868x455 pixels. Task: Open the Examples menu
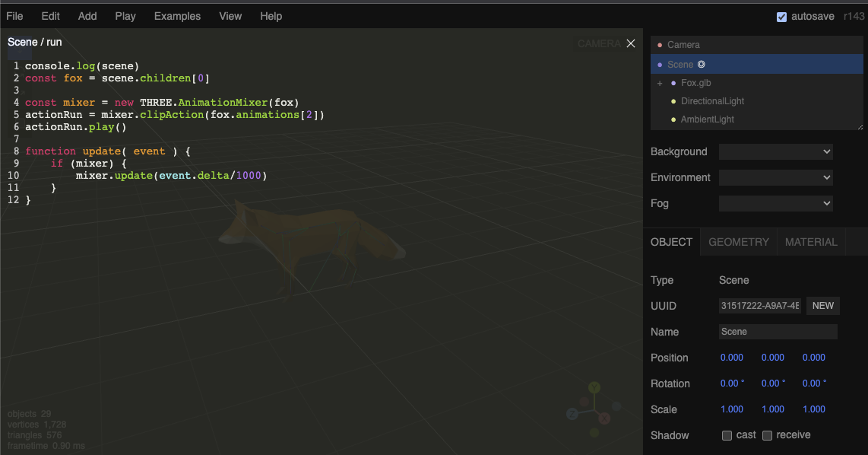click(177, 16)
